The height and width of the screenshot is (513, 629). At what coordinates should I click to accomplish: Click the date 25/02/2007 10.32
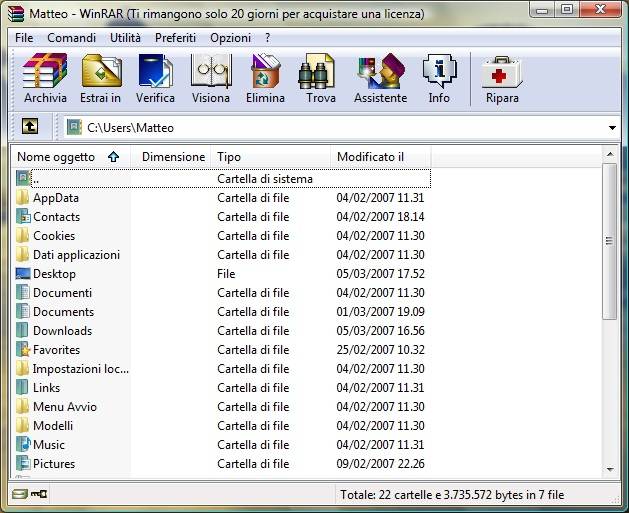tap(380, 349)
